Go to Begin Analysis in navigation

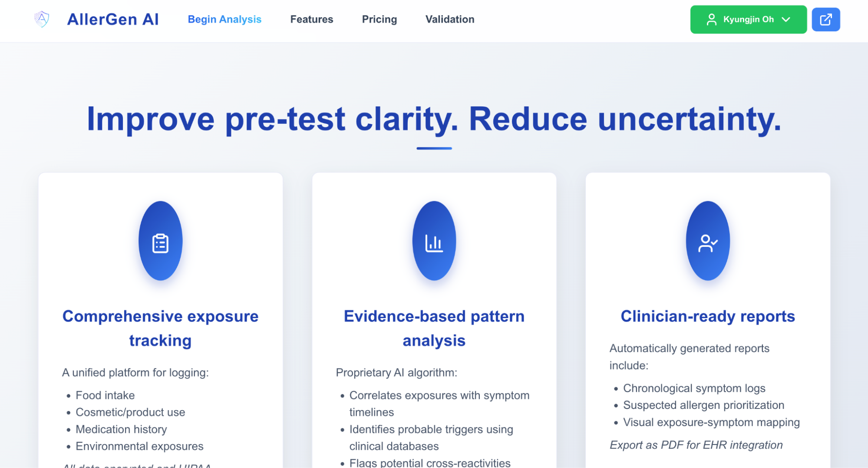(x=224, y=20)
